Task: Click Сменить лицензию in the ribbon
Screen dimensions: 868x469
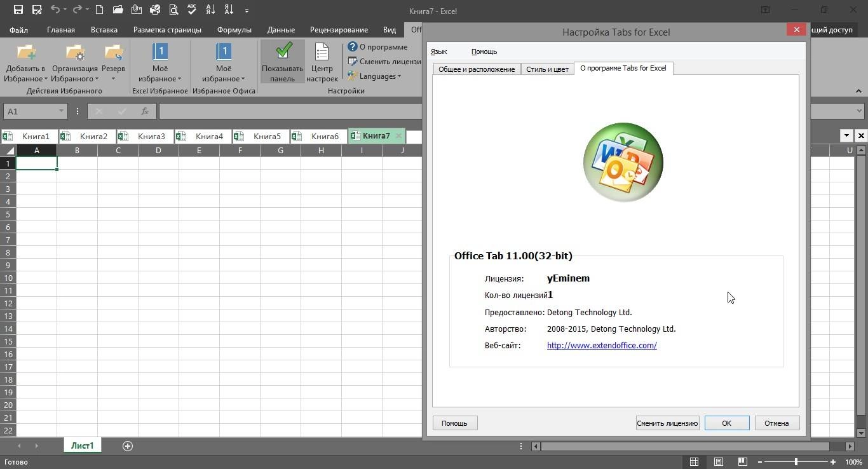Action: 385,62
